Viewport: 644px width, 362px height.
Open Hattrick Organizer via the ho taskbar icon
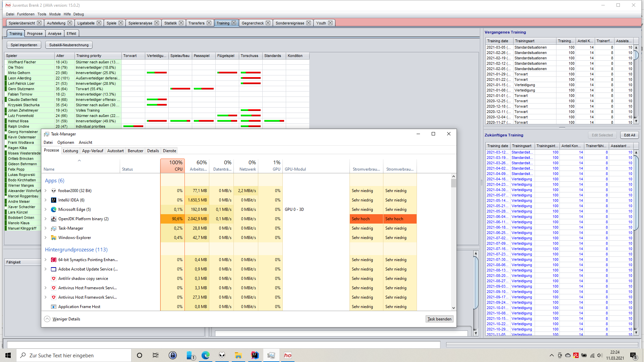[287, 355]
